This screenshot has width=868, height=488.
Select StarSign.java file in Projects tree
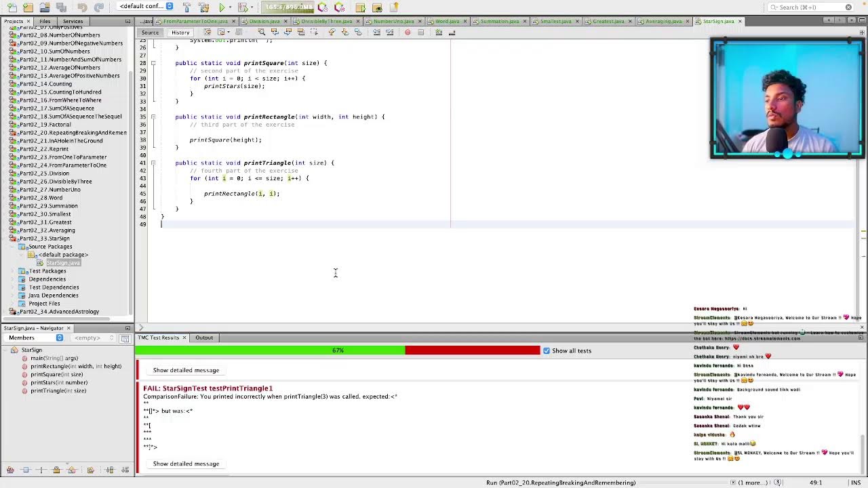point(62,263)
